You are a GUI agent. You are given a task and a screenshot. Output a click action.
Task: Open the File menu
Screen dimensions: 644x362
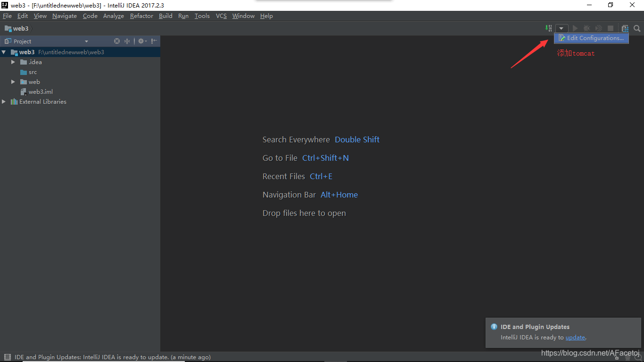(x=7, y=16)
